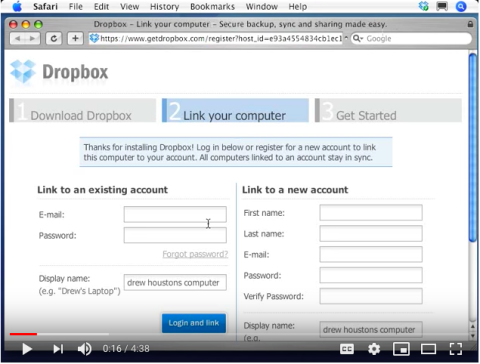Open the View menu
Viewport: 480px width, 364px height.
point(130,7)
